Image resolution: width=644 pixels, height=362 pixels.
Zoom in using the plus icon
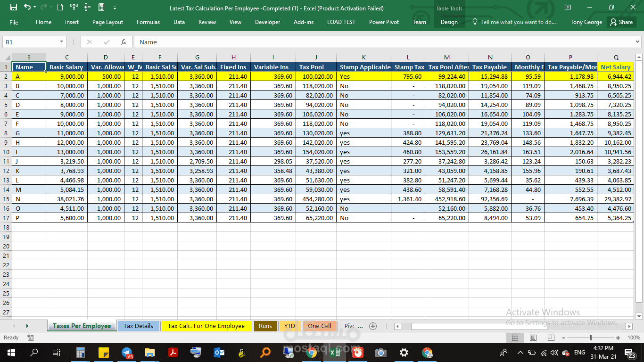pos(618,338)
